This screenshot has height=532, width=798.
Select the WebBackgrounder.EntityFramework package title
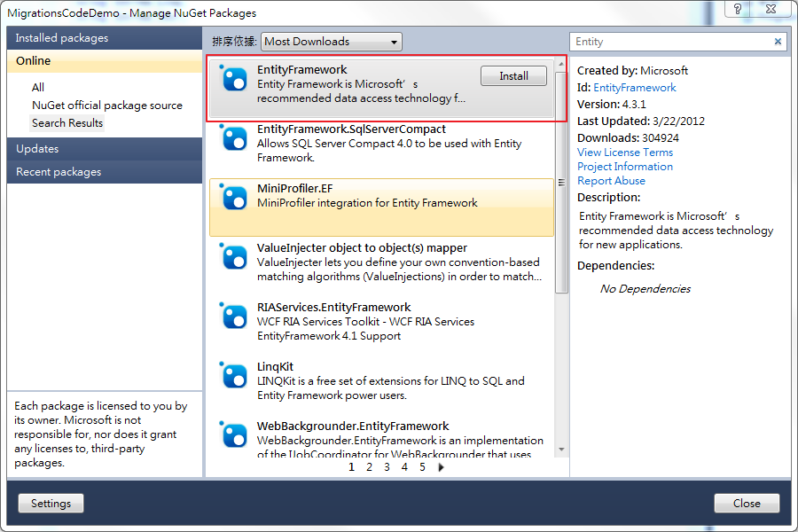click(x=353, y=426)
